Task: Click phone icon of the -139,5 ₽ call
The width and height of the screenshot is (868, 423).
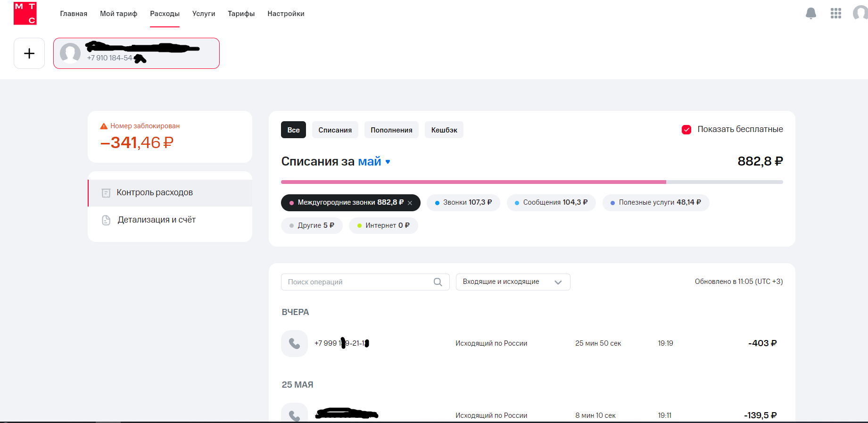Action: click(294, 413)
